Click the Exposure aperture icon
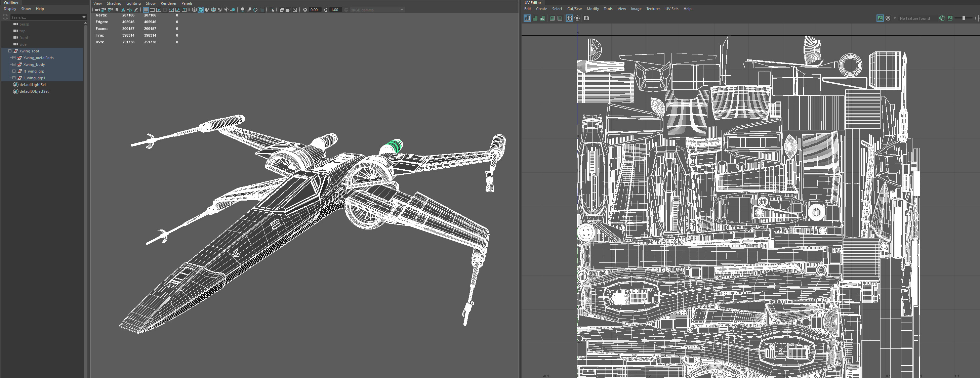 click(305, 9)
